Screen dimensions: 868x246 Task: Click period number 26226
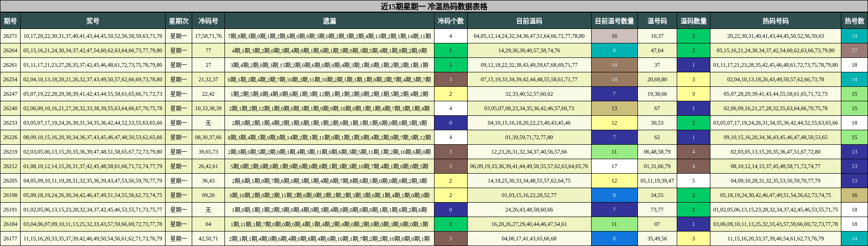tap(10, 137)
